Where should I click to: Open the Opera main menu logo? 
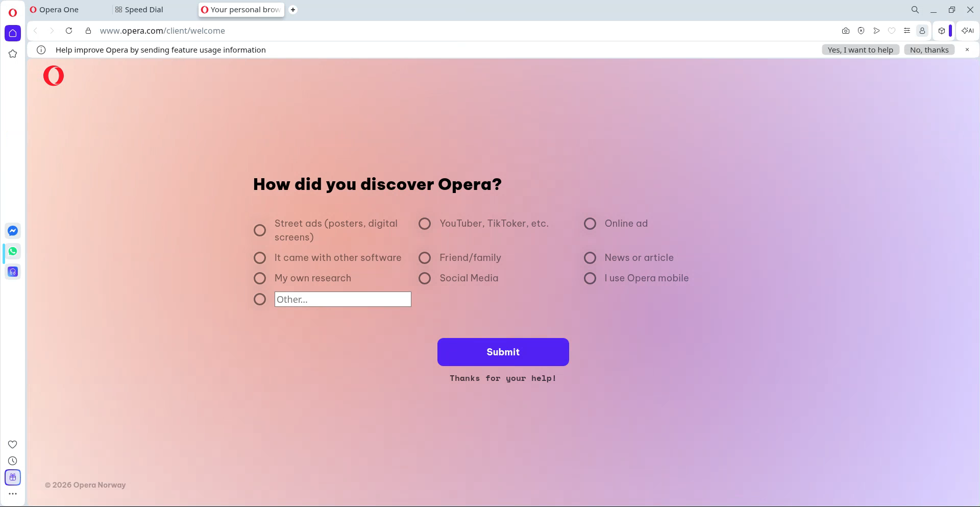13,13
